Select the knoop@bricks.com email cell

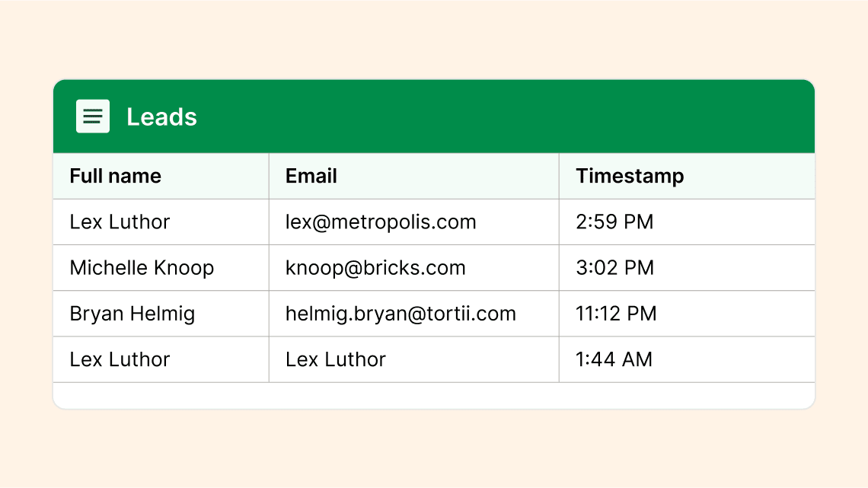coord(414,268)
